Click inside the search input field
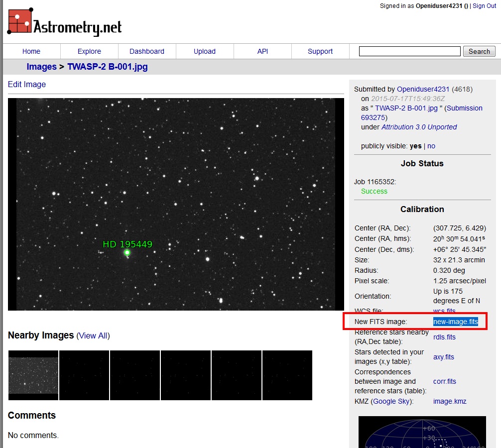Screen dimensions: 501x448 (x=409, y=51)
